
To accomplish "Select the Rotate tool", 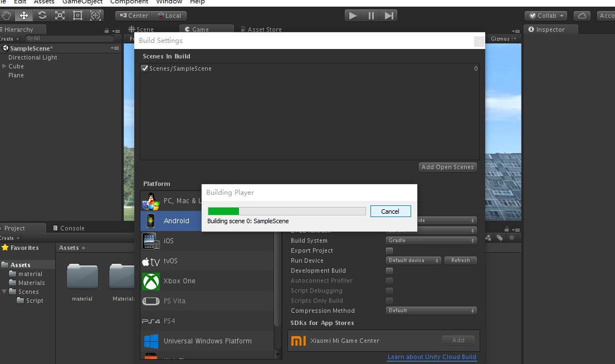I will click(41, 15).
